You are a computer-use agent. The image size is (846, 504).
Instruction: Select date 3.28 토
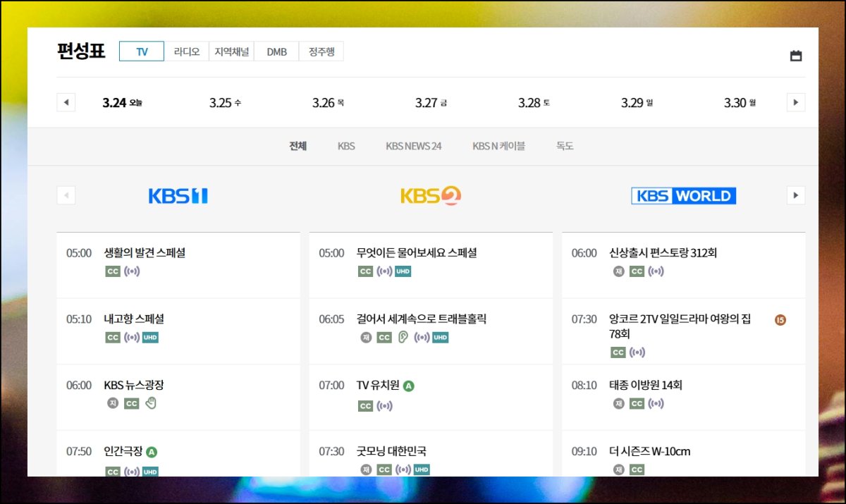point(534,103)
